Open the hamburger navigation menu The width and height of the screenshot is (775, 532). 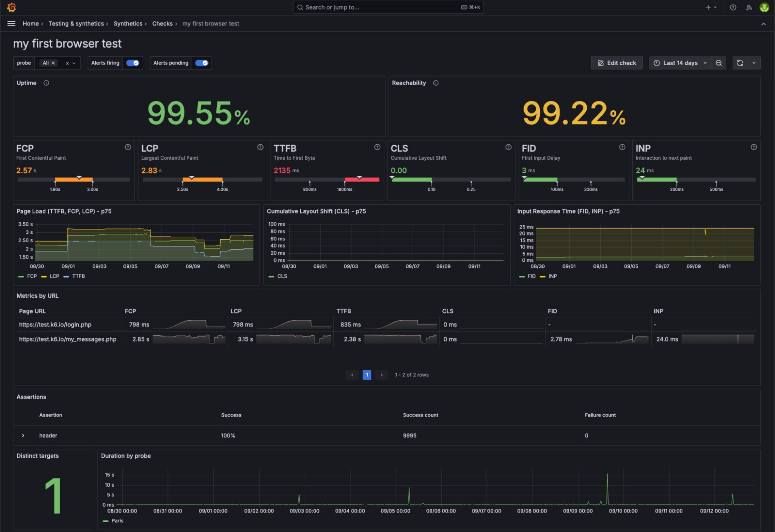click(11, 24)
